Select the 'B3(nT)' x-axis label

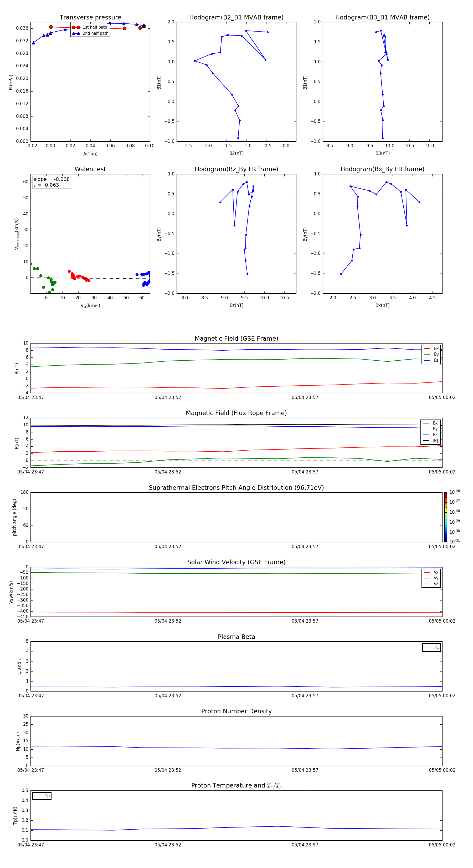[x=382, y=153]
